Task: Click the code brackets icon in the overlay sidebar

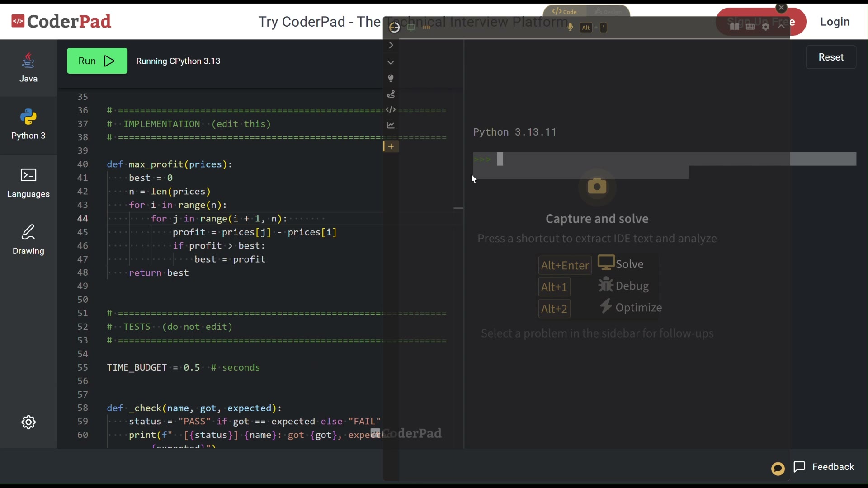Action: tap(391, 109)
